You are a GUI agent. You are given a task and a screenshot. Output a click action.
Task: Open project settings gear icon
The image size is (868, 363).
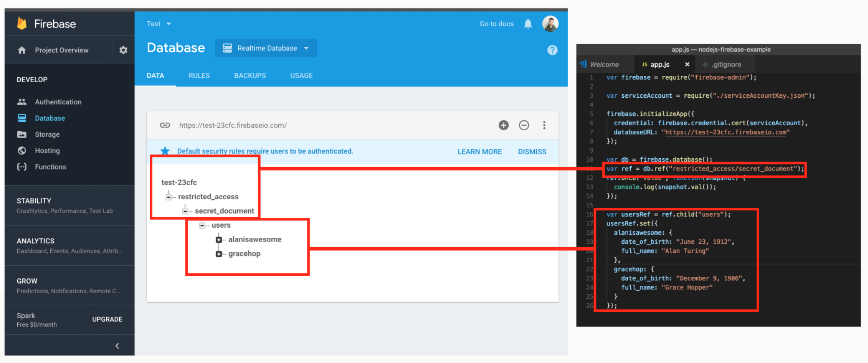[x=123, y=50]
